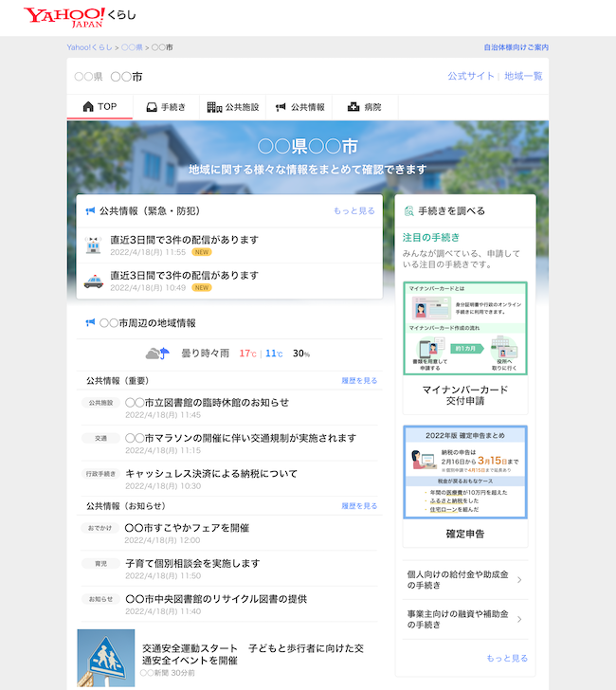Click the 交通 category tag
This screenshot has height=690, width=616.
[x=100, y=438]
